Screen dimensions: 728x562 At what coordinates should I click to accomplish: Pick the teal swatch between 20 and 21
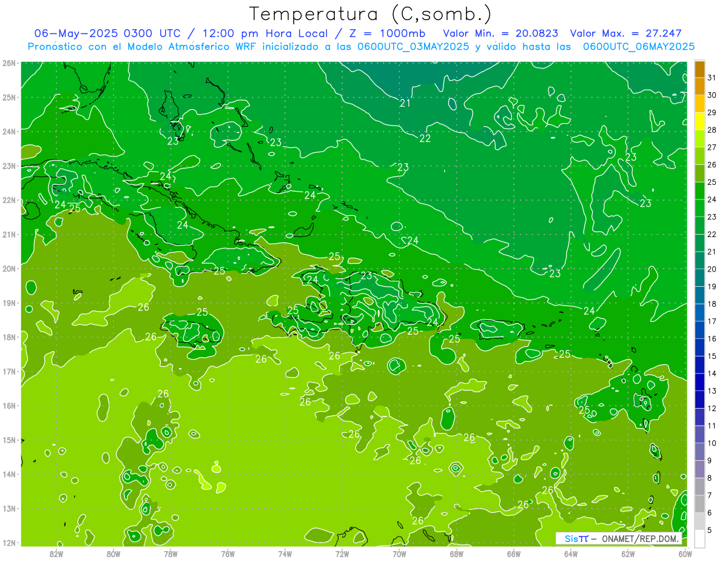[x=699, y=260]
